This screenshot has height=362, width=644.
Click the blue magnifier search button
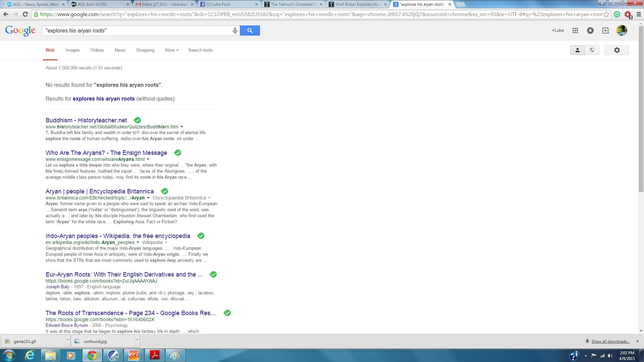pos(250,31)
